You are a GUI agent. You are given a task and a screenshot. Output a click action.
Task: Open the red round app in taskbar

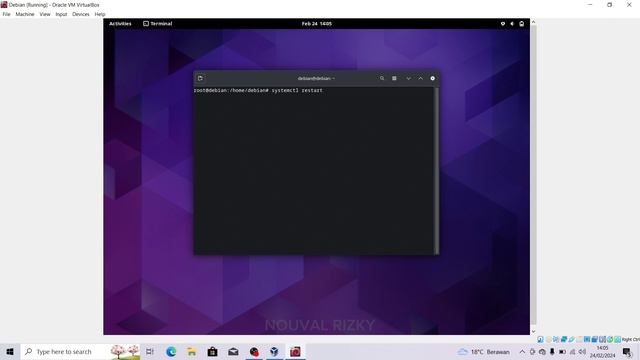pyautogui.click(x=254, y=351)
